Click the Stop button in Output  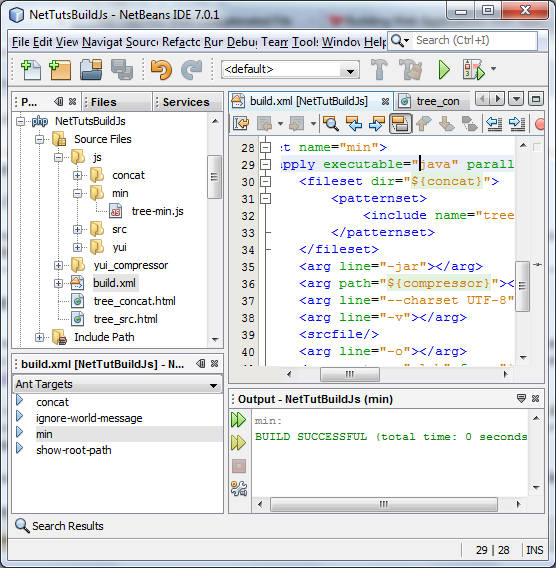click(x=239, y=466)
